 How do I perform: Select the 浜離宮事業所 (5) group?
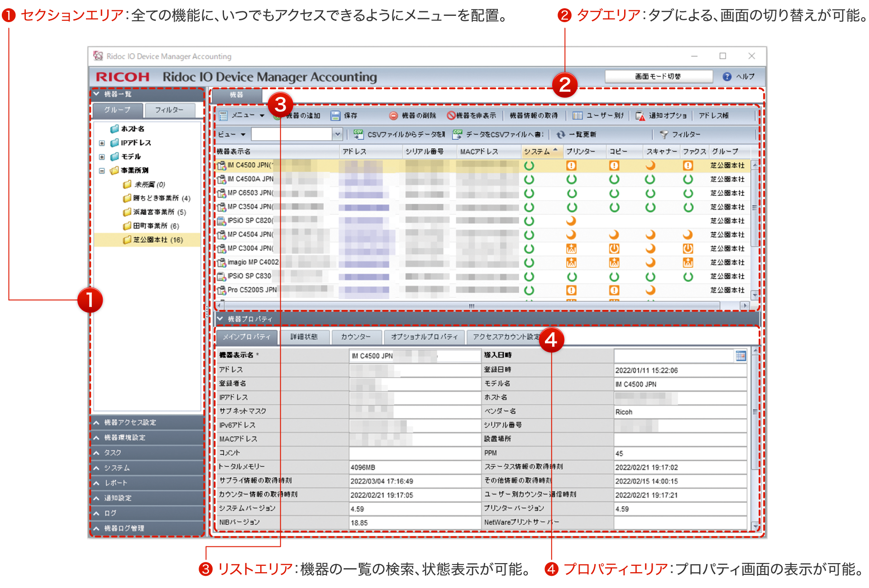159,212
